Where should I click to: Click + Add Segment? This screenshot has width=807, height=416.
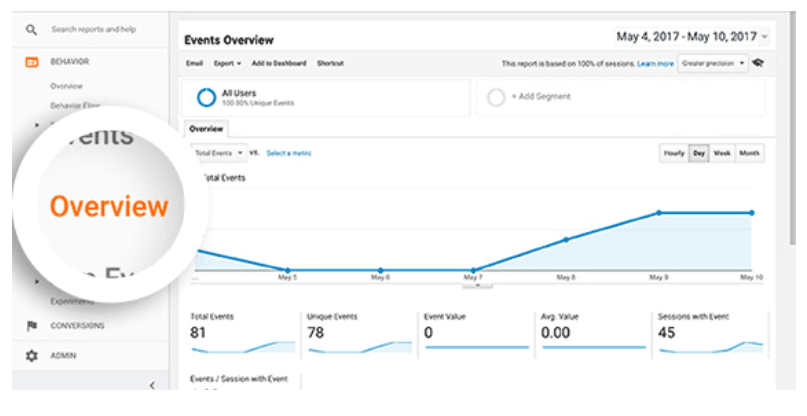pos(541,96)
